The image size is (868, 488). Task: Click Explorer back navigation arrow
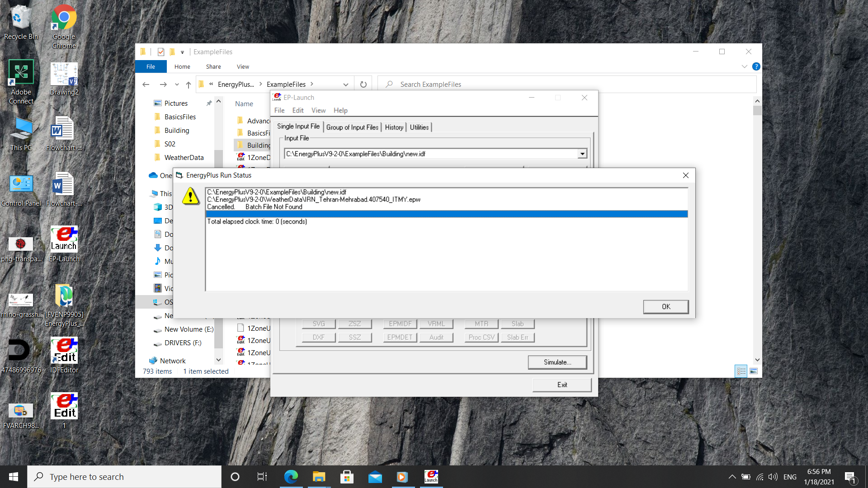coord(146,84)
